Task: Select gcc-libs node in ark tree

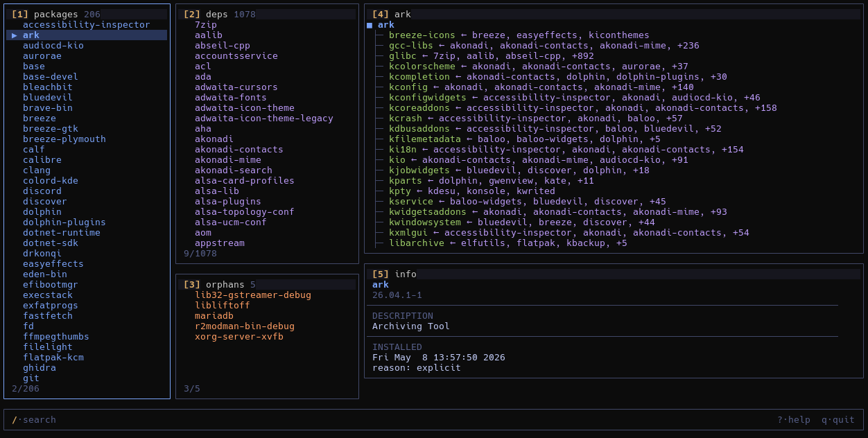Action: click(x=411, y=46)
